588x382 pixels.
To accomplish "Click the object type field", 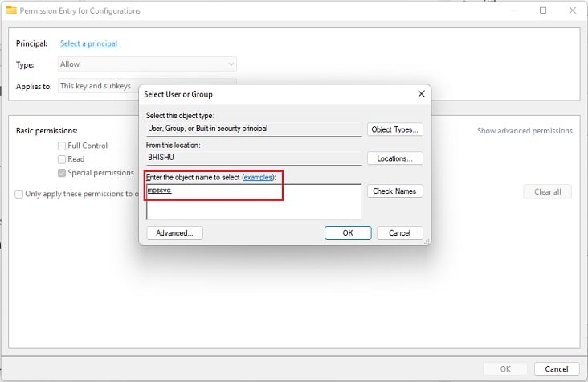I will 254,129.
